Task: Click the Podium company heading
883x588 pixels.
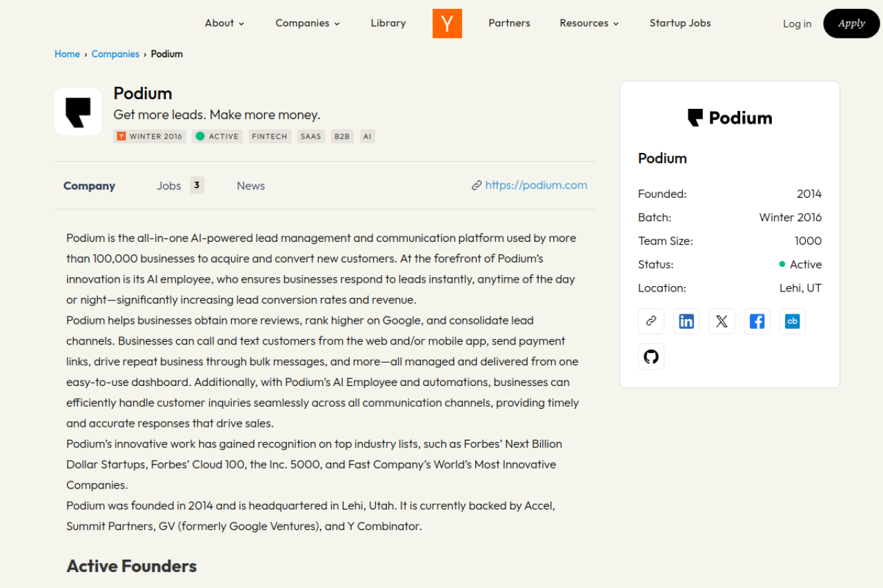Action: (x=143, y=94)
